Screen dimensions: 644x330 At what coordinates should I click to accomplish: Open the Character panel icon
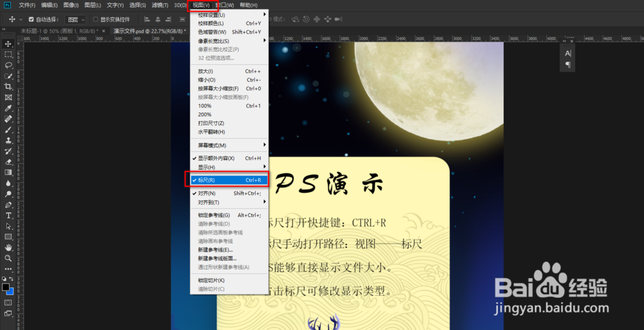point(568,53)
